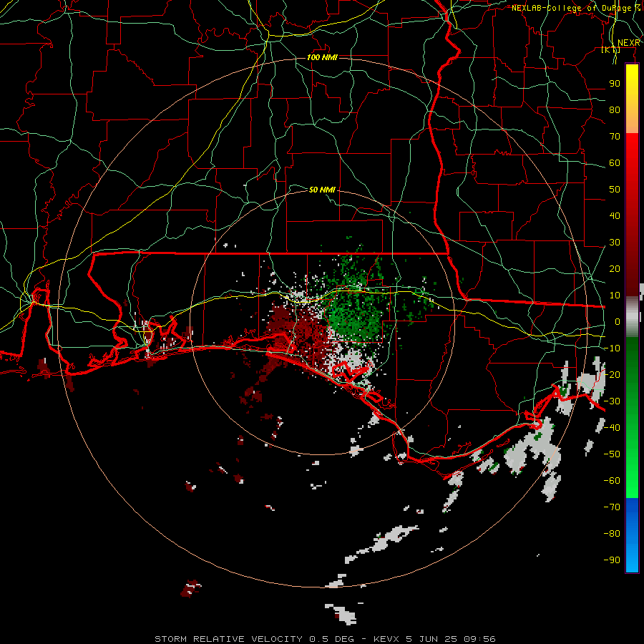This screenshot has height=644, width=644.
Task: Select the 50 value on the velocity scale
Action: (615, 190)
